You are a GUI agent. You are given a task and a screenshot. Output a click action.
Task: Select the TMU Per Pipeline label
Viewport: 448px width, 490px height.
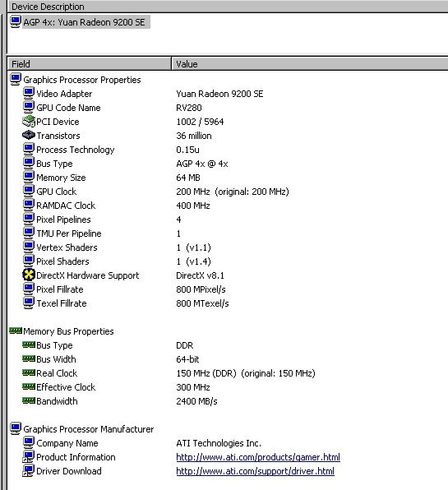[x=69, y=233]
